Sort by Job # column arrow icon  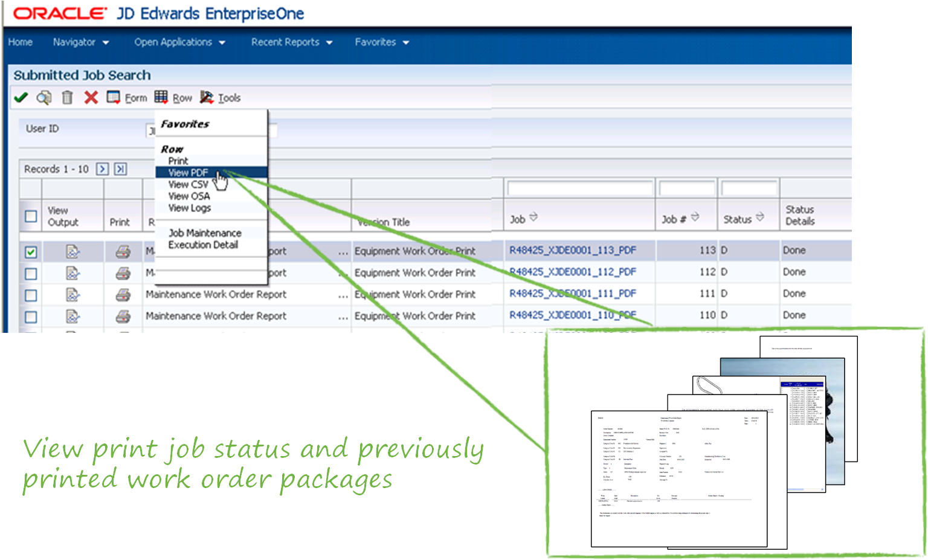695,217
